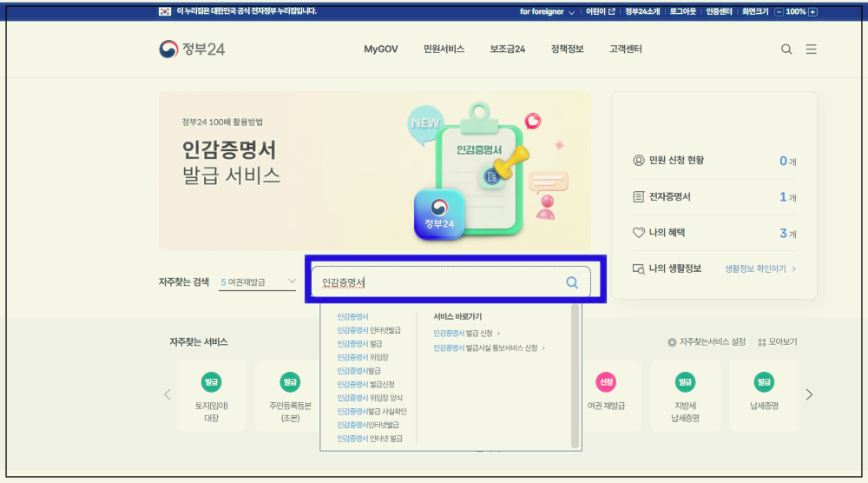Click the 나의 생활정보 search-screen icon

point(638,268)
